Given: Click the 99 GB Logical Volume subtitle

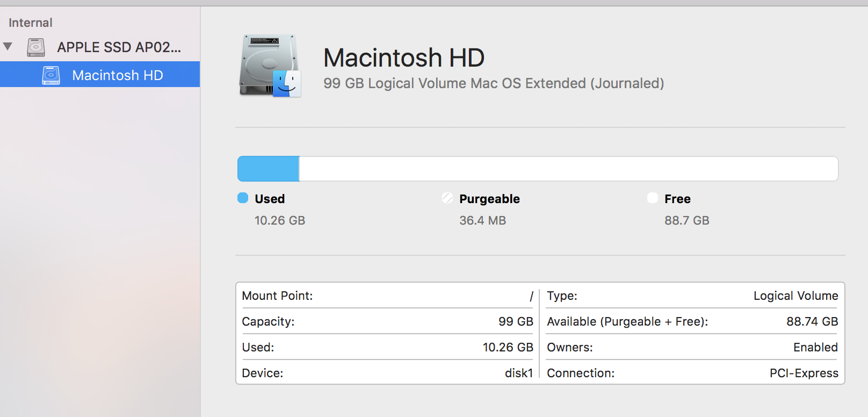Looking at the screenshot, I should pyautogui.click(x=494, y=83).
